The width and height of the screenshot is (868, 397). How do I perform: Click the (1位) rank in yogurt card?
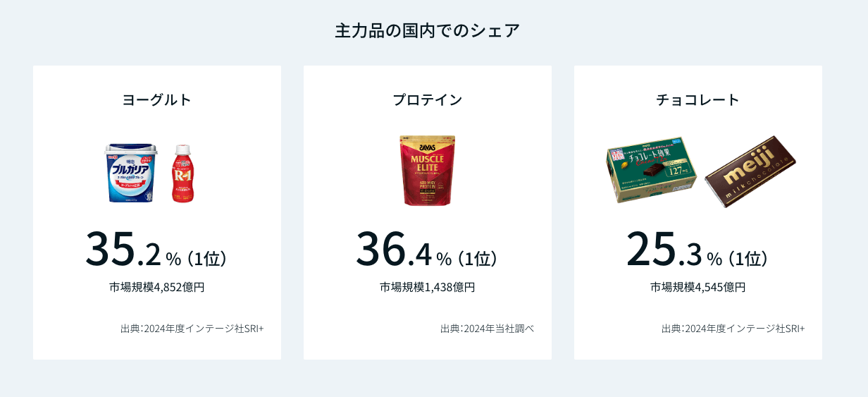(207, 259)
